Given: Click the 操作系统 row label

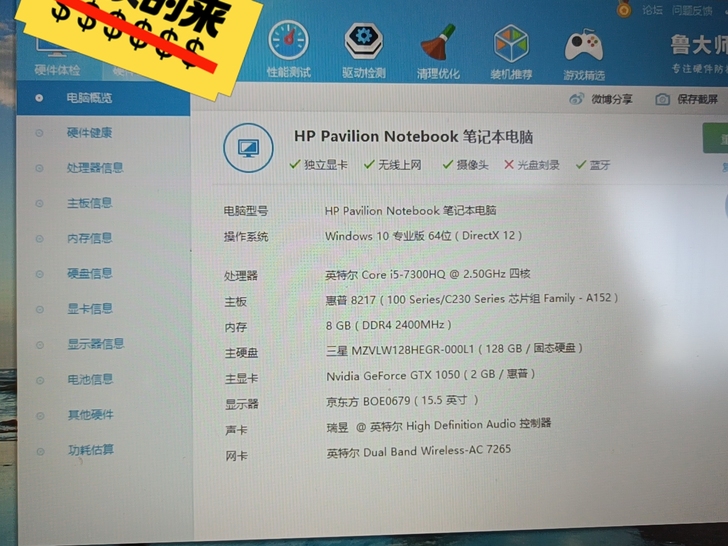Looking at the screenshot, I should [246, 237].
